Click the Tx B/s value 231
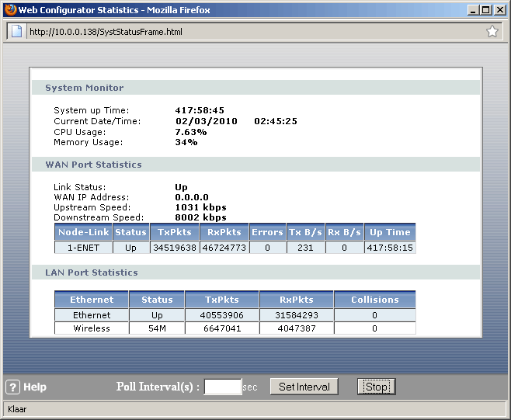This screenshot has height=420, width=511. [x=305, y=248]
